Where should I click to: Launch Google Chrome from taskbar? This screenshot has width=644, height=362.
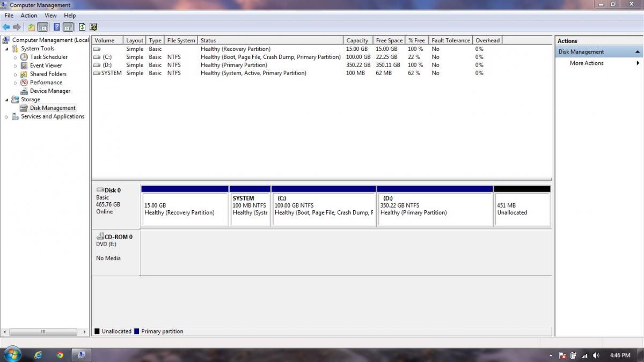60,355
